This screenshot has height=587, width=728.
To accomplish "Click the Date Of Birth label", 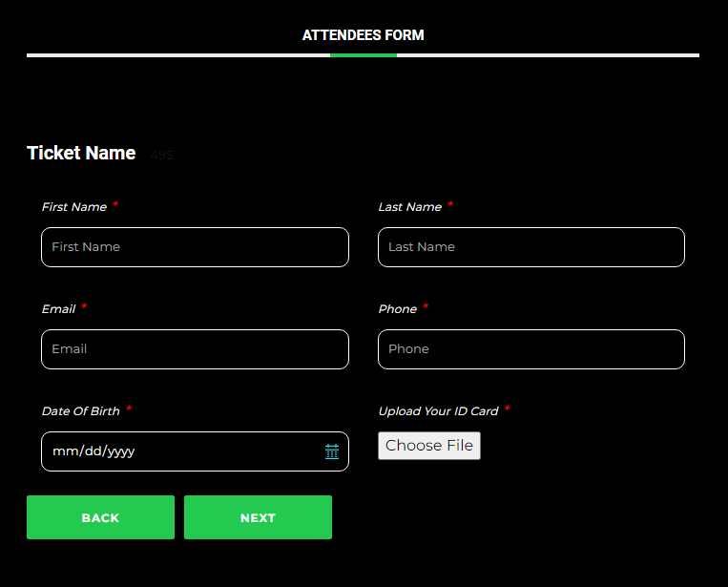I will pos(81,411).
